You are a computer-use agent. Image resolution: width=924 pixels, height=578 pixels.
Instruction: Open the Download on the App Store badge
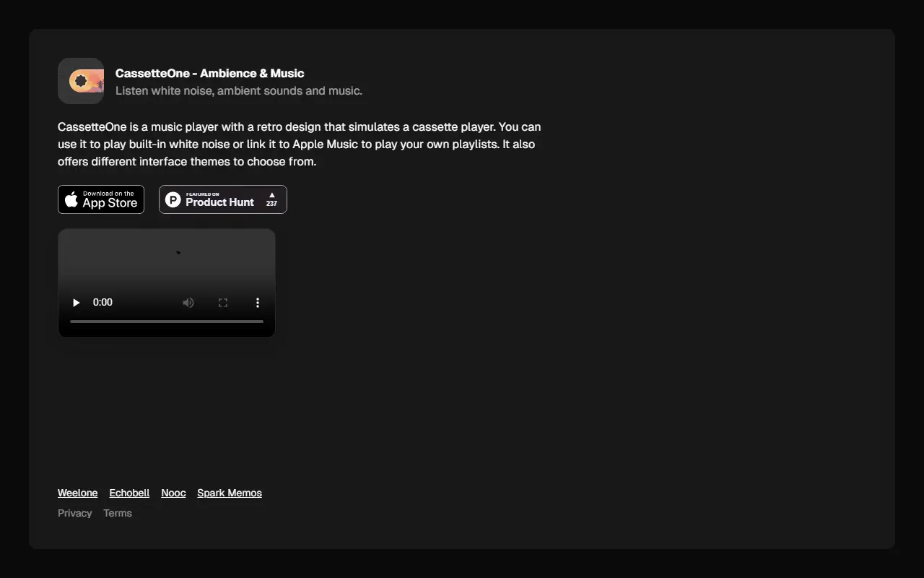pos(101,199)
